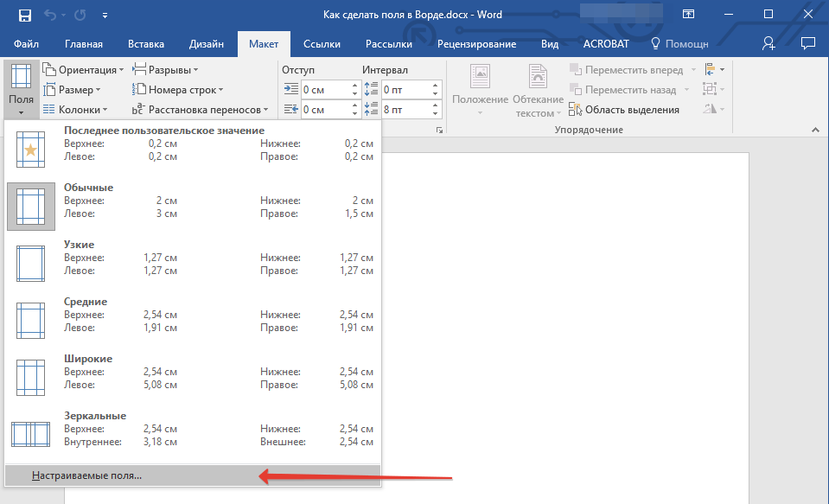Viewport: 829px width, 504px height.
Task: Click the share person icon
Action: pos(768,43)
